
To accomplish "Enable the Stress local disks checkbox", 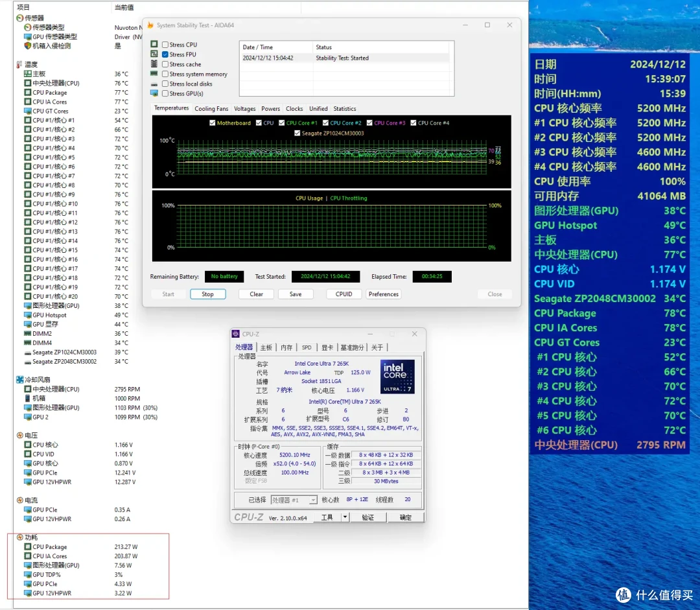I will point(165,84).
